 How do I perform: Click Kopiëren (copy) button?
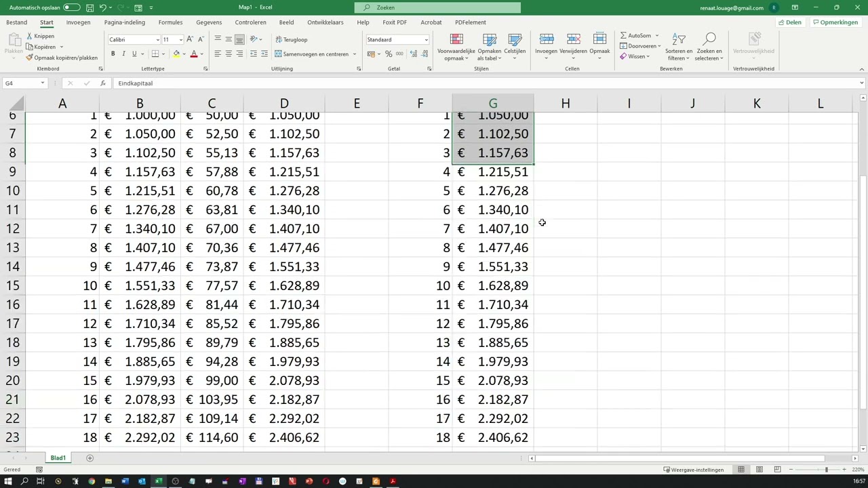(x=41, y=47)
